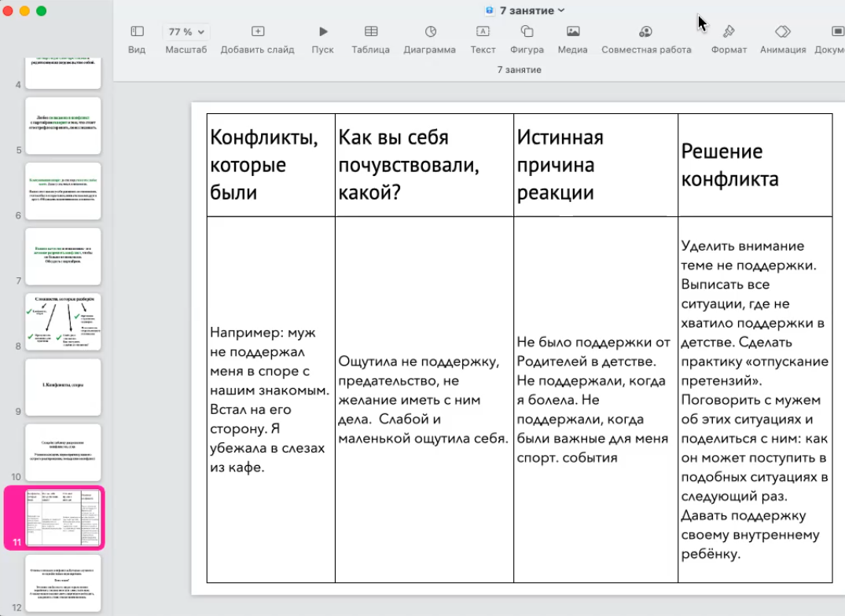Screen dimensions: 845x616
Task: Click the cell starting "Например: муж не поддержал"
Action: point(271,400)
